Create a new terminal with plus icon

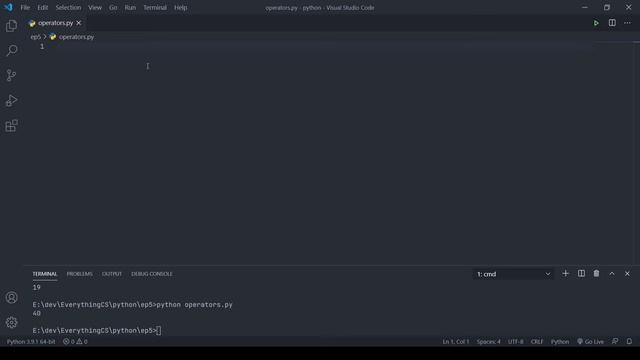pos(565,273)
